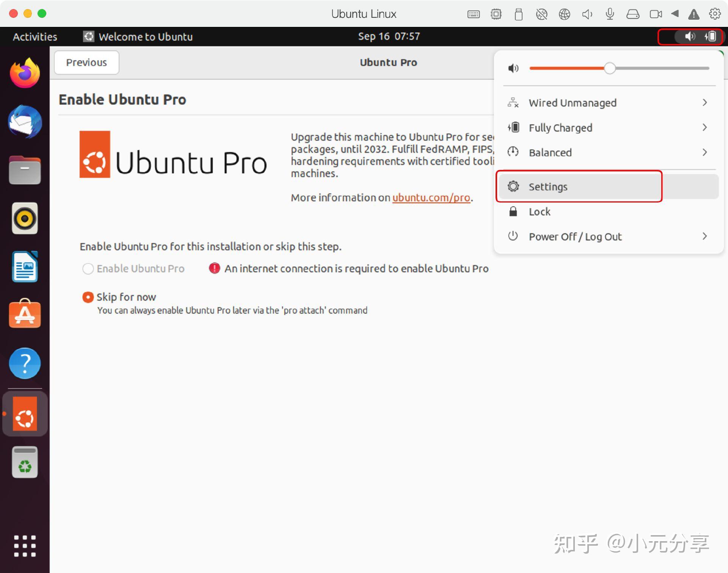The height and width of the screenshot is (573, 728).
Task: Select the Enable Ubuntu Pro option
Action: (88, 268)
